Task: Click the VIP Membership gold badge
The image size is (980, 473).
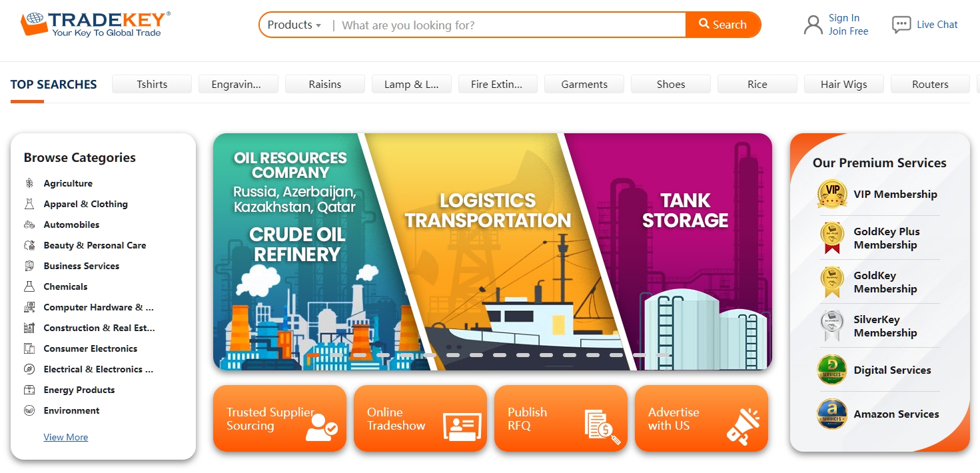Action: [x=831, y=194]
